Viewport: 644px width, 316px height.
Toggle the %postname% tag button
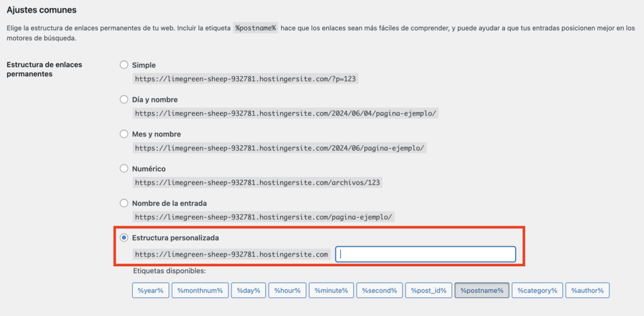tap(482, 290)
